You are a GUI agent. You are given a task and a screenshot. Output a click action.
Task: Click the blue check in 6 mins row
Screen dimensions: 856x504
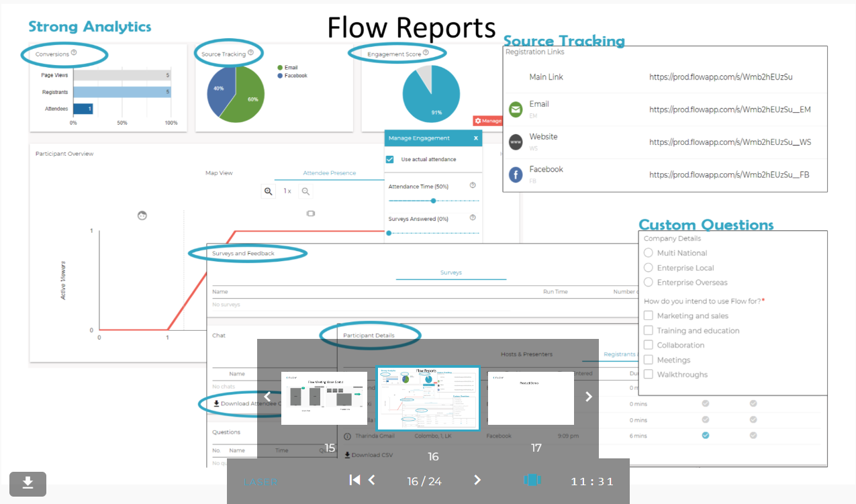[x=705, y=436]
